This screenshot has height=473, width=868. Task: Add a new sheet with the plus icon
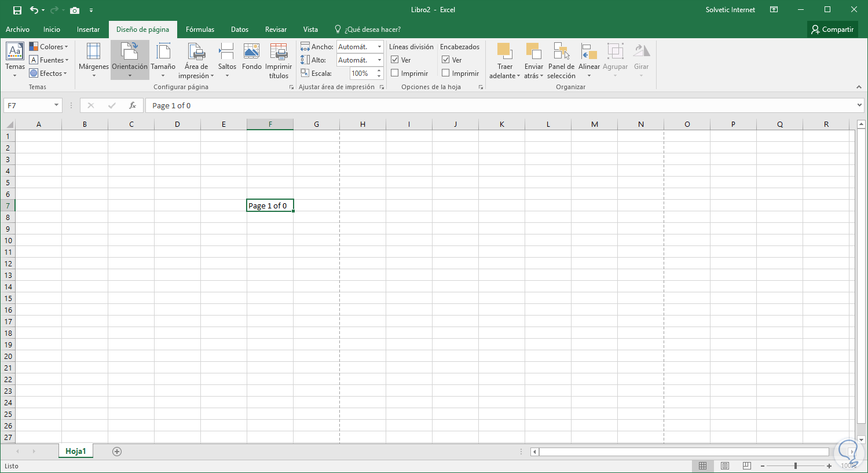point(117,452)
